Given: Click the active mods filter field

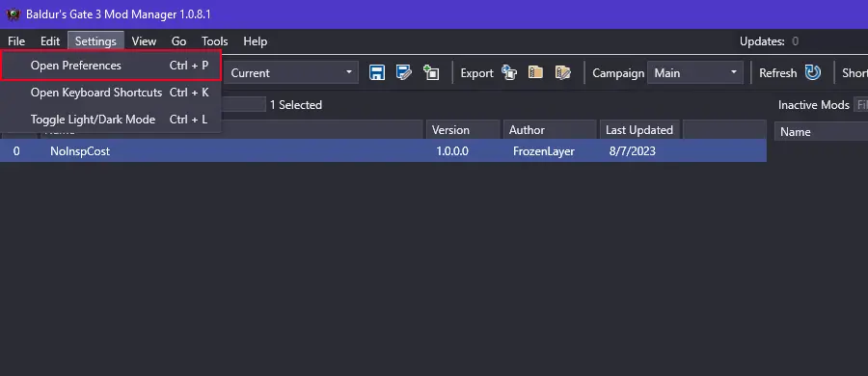Looking at the screenshot, I should point(244,105).
